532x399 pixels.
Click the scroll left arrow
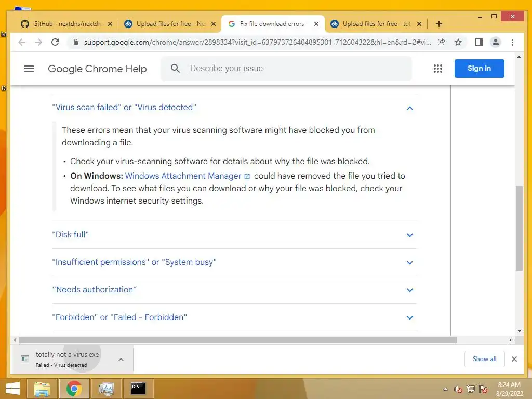pos(14,340)
